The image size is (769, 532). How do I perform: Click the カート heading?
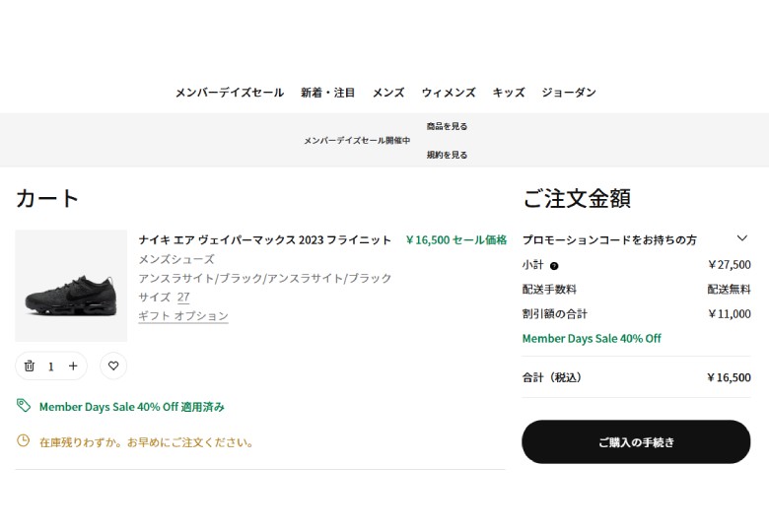click(x=47, y=198)
